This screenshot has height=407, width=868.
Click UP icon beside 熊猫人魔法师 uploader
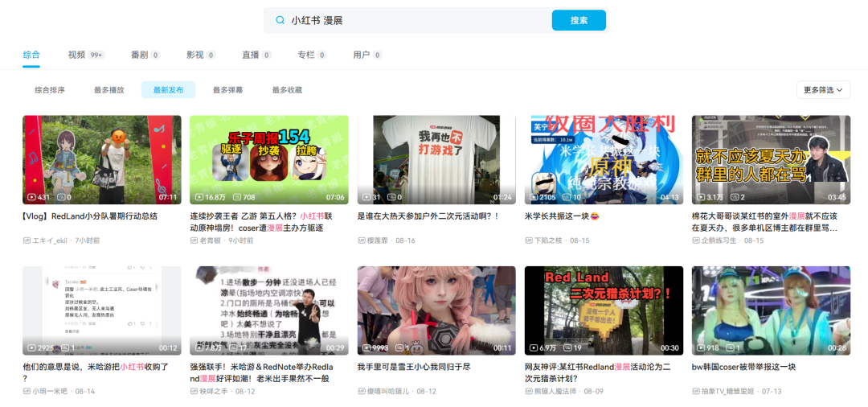529,392
